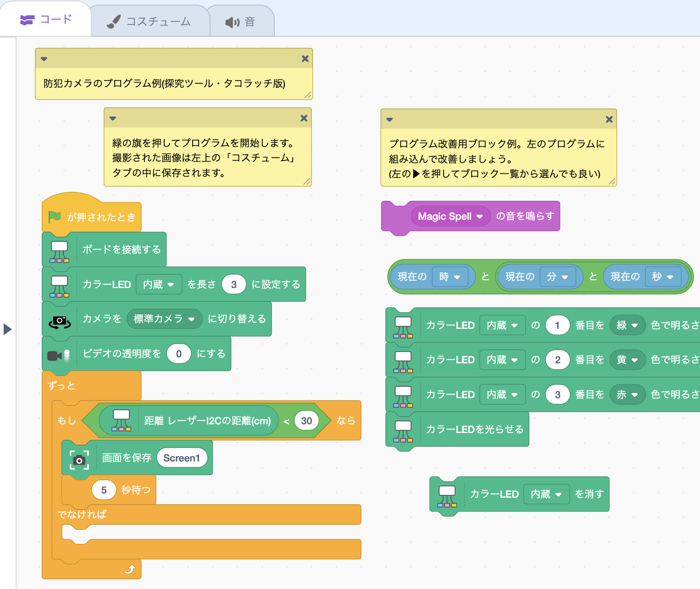Screen dimensions: 700x589
Task: Collapse the プログラム改善用ブロック例 comment
Action: 389,119
